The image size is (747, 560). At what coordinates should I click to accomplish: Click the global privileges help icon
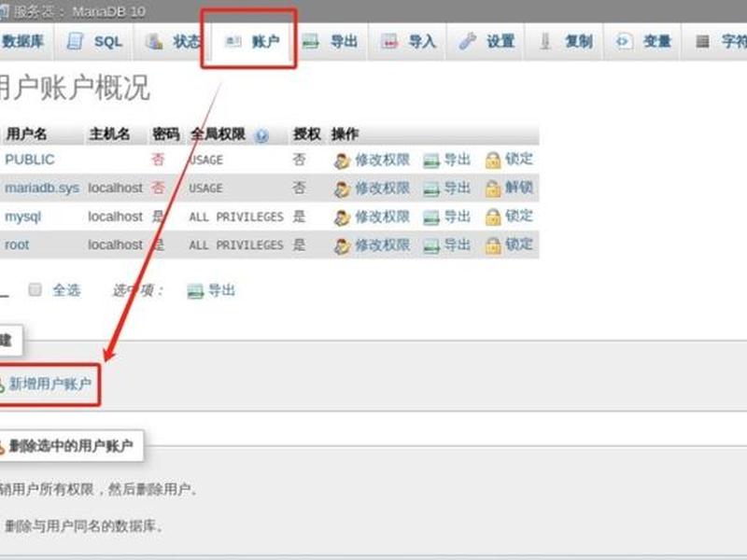pos(261,136)
